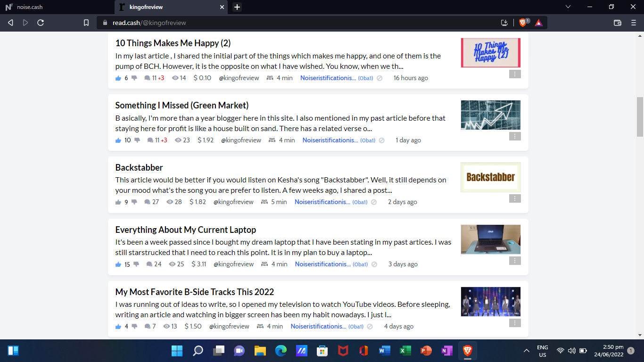The width and height of the screenshot is (644, 362).
Task: Click the '16 hours ago' timestamp
Action: pos(411,78)
